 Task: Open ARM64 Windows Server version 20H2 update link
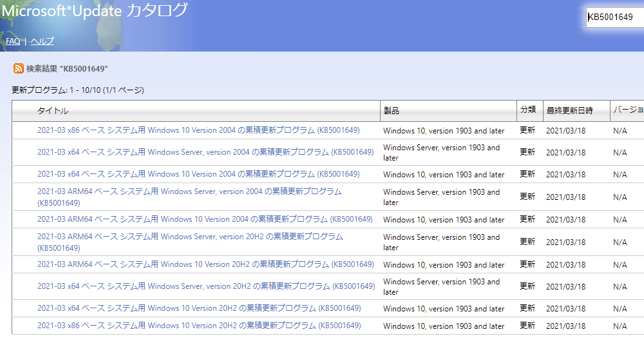[x=190, y=242]
